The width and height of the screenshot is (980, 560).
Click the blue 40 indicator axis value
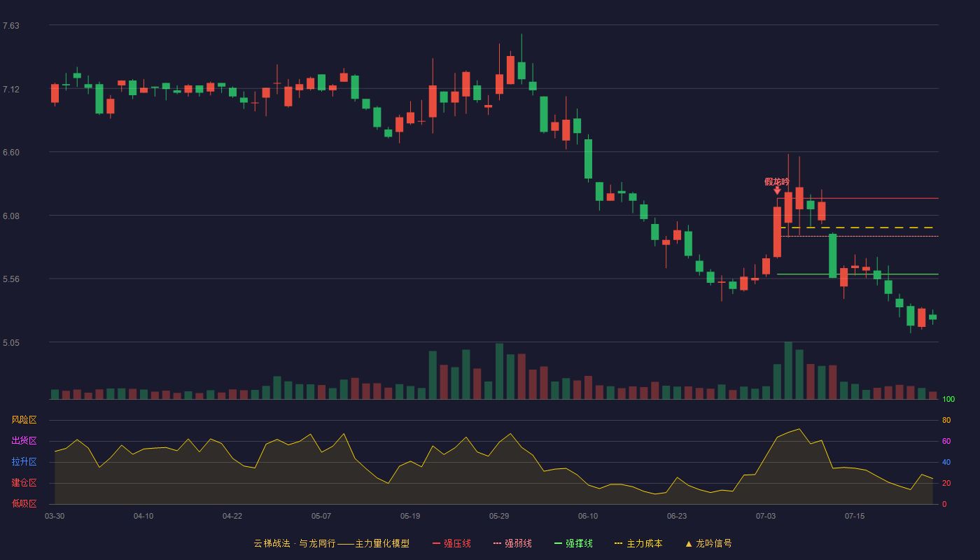(946, 462)
